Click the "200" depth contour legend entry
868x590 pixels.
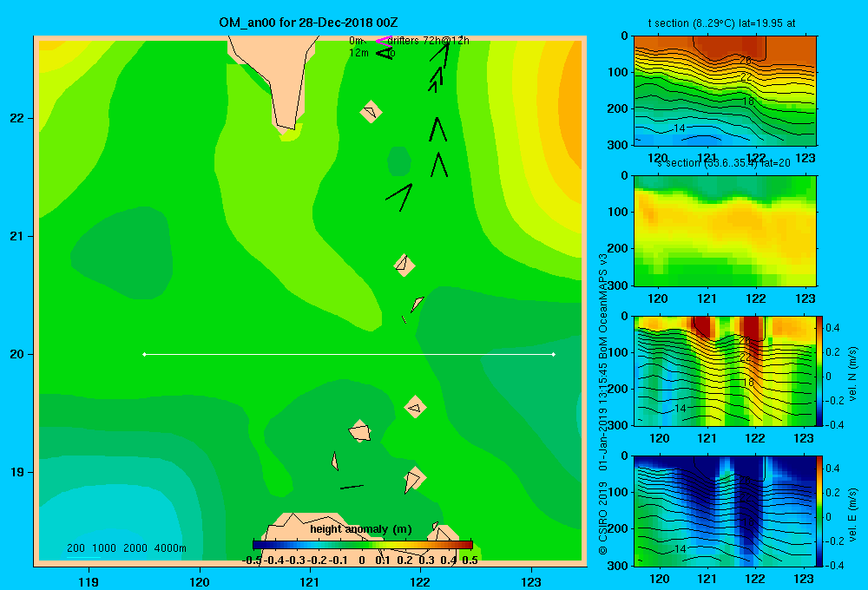(76, 548)
